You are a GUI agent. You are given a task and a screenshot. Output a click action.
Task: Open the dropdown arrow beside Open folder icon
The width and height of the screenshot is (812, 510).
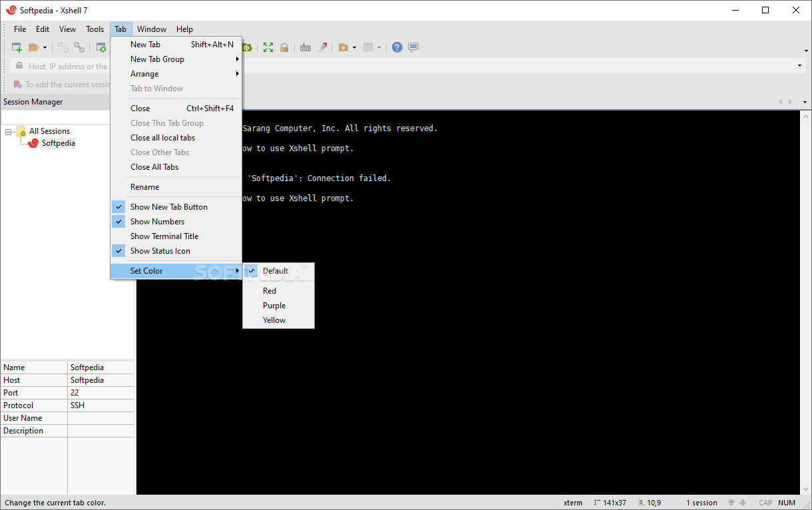pos(45,47)
